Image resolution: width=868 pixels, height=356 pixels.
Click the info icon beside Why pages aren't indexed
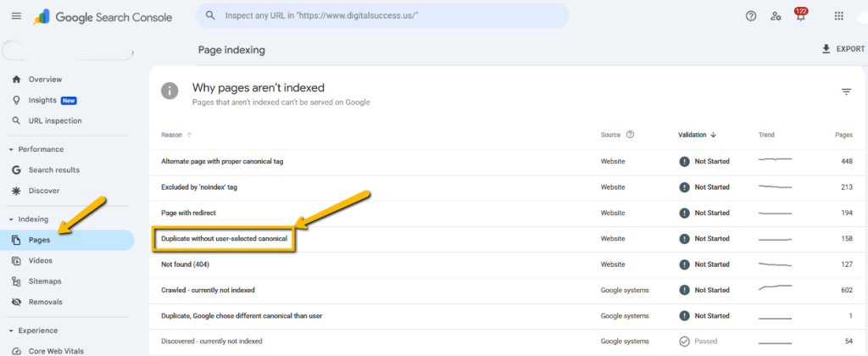(170, 91)
